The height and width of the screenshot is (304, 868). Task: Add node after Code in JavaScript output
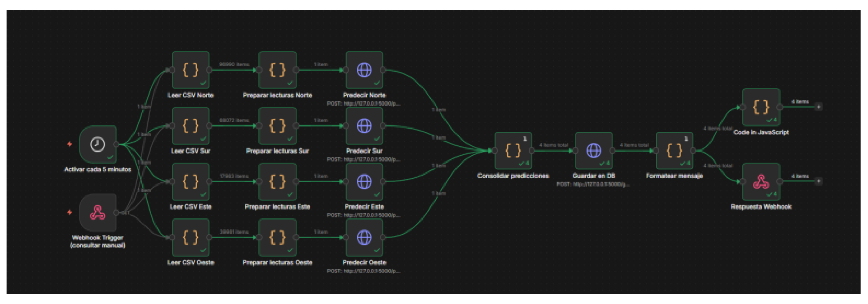pyautogui.click(x=819, y=107)
